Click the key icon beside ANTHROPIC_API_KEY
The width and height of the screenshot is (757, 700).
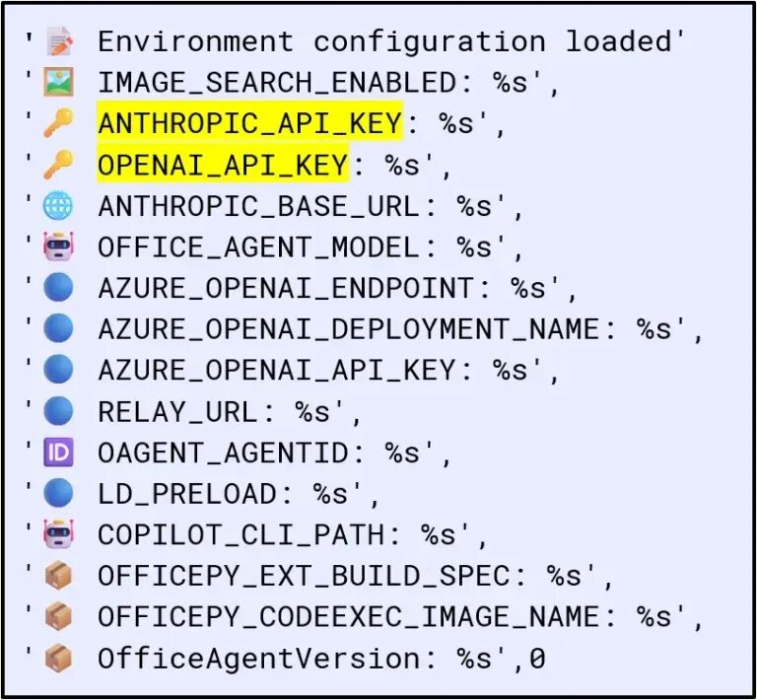tap(58, 123)
